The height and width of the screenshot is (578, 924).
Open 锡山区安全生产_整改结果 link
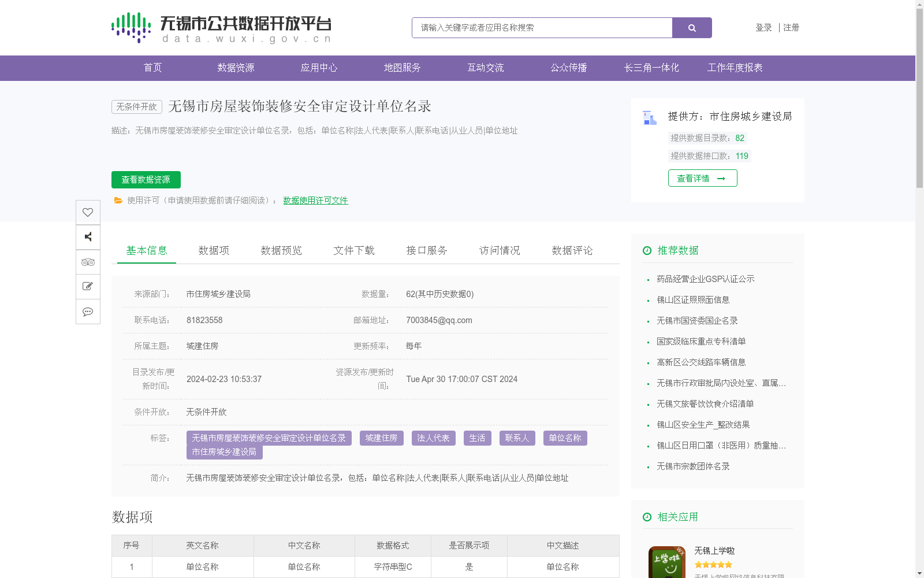(703, 425)
